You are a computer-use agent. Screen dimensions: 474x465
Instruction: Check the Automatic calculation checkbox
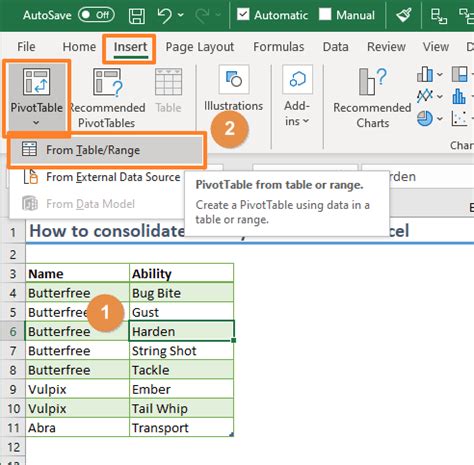click(x=243, y=14)
